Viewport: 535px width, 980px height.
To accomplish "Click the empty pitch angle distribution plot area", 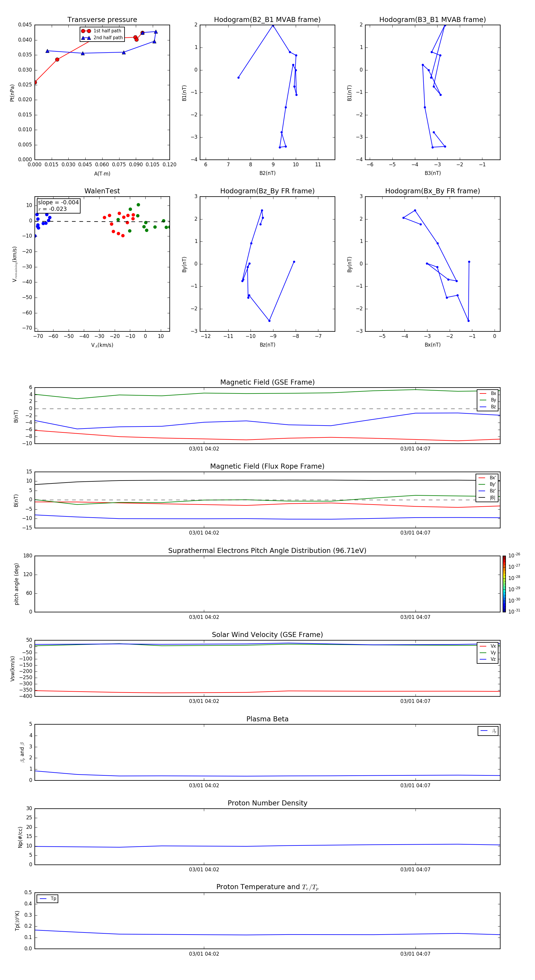I will click(x=267, y=584).
